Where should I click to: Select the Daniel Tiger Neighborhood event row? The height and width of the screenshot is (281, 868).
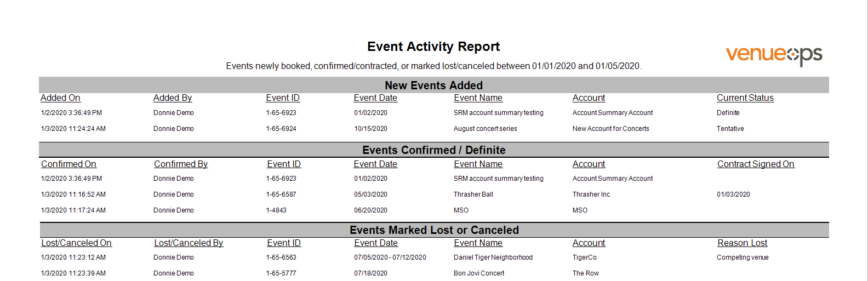[x=434, y=257]
